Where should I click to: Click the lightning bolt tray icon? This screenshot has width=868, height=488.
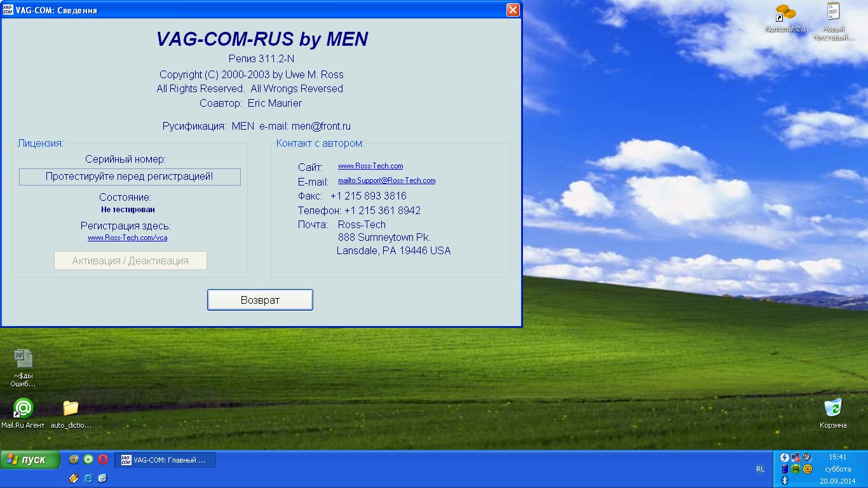(785, 457)
